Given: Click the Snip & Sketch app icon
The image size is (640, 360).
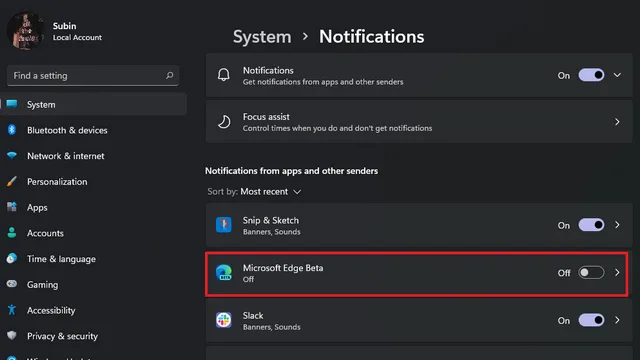Looking at the screenshot, I should coord(224,225).
